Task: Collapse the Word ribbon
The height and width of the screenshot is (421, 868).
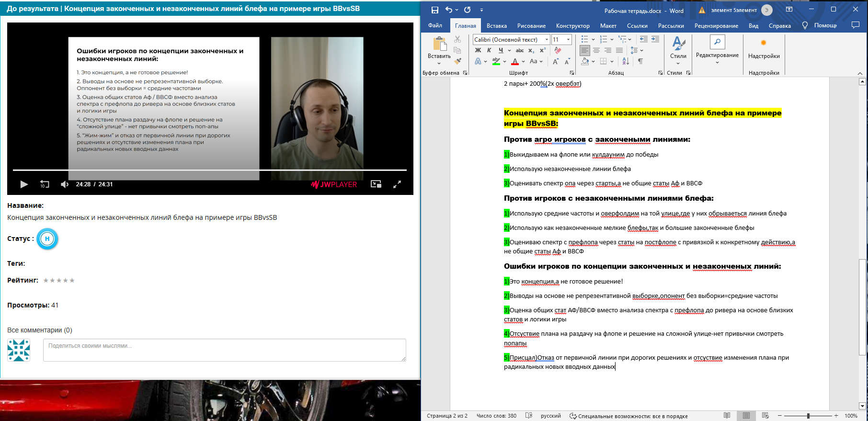Action: coord(860,73)
